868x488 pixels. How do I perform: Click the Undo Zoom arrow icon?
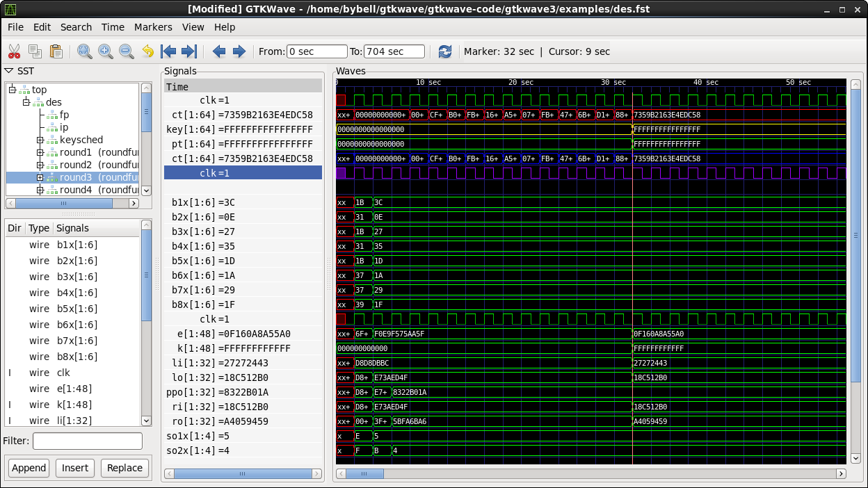pos(147,51)
